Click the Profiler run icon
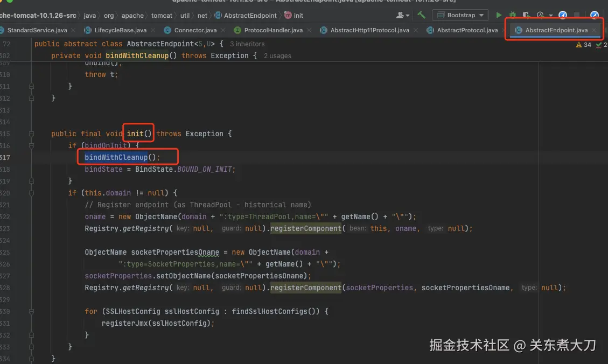 (x=540, y=15)
